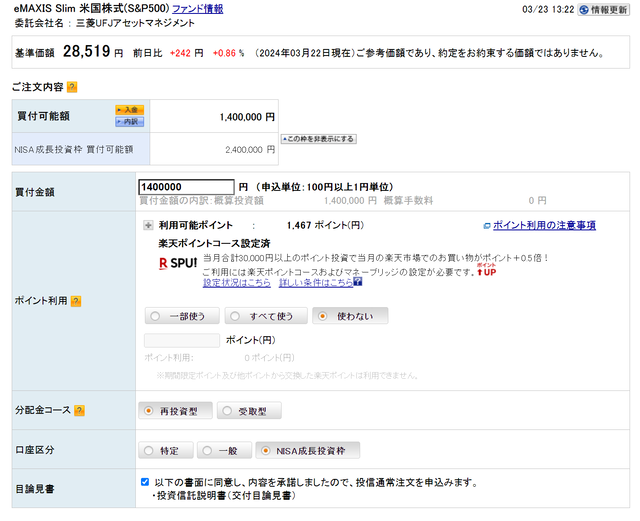Viewport: 640px width, 521px height.
Task: Select NISA成長投資枠 account type
Action: pos(308,450)
